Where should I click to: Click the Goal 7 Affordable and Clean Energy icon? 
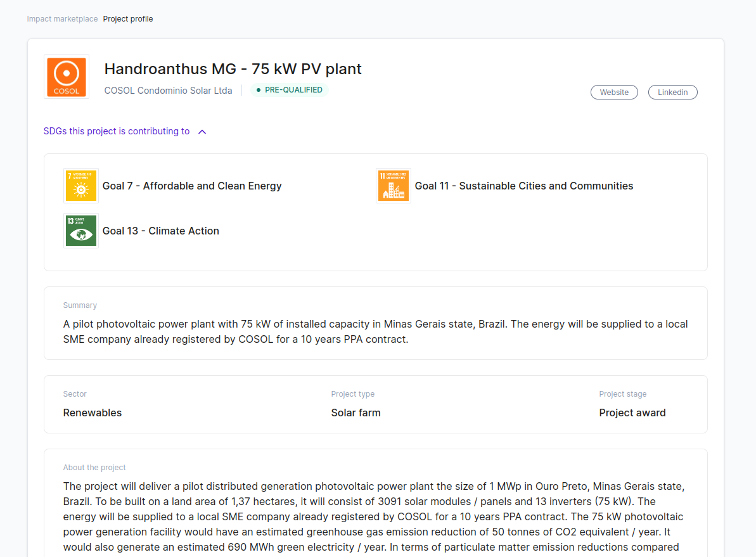(x=81, y=186)
